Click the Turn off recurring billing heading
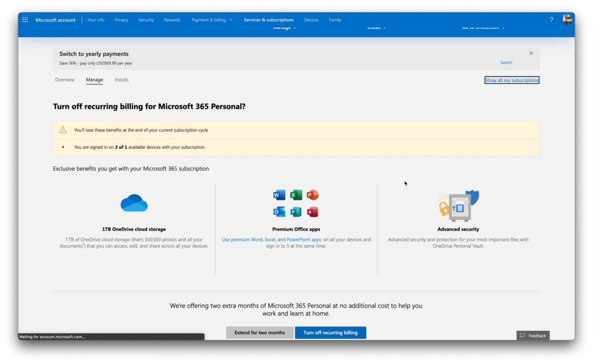 (149, 106)
